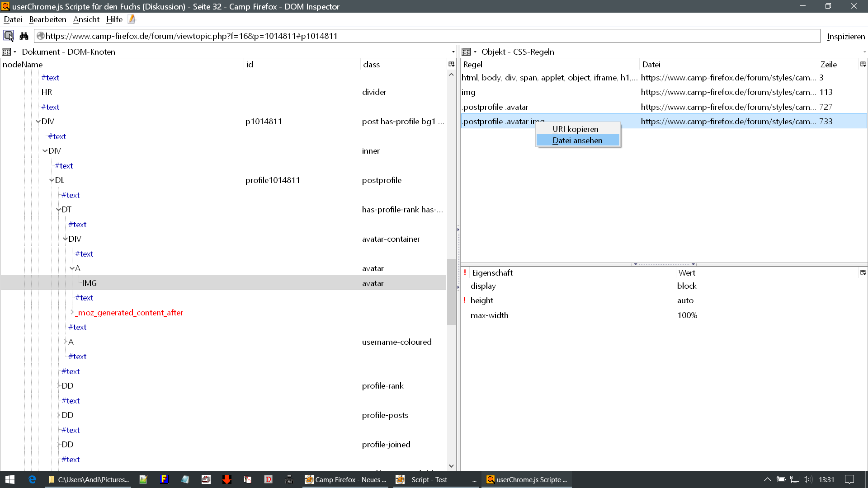The height and width of the screenshot is (488, 868).
Task: Expand the _moz_generated_content_after node
Action: (x=72, y=312)
